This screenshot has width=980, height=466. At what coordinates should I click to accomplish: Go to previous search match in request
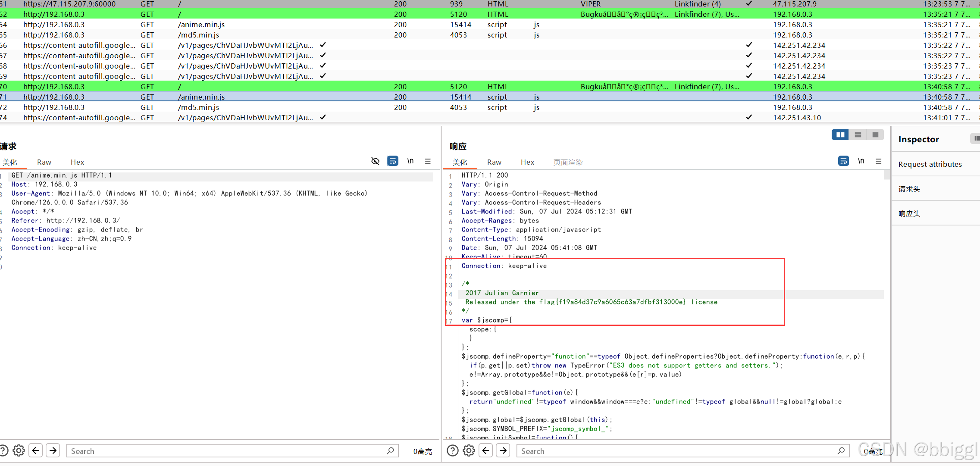[x=36, y=451]
